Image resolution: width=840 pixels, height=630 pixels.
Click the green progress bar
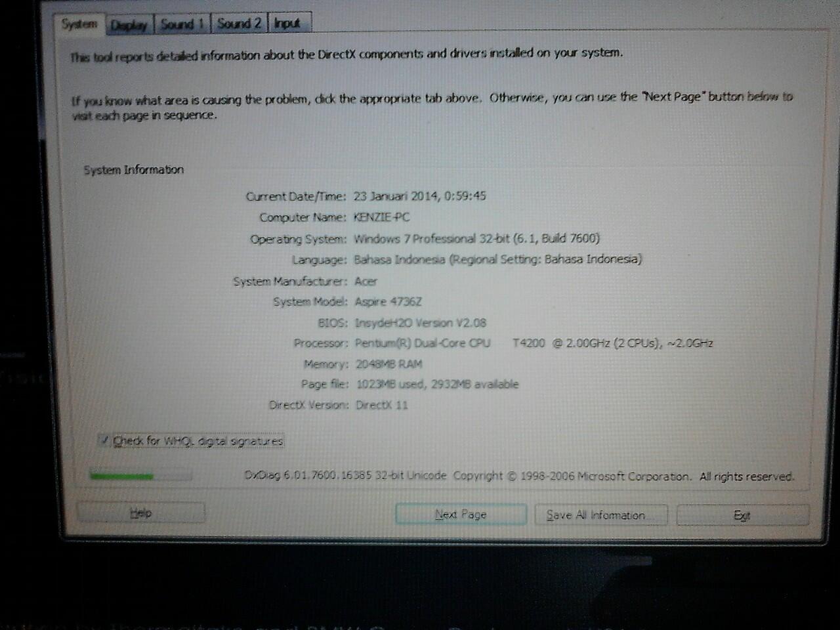pos(140,475)
